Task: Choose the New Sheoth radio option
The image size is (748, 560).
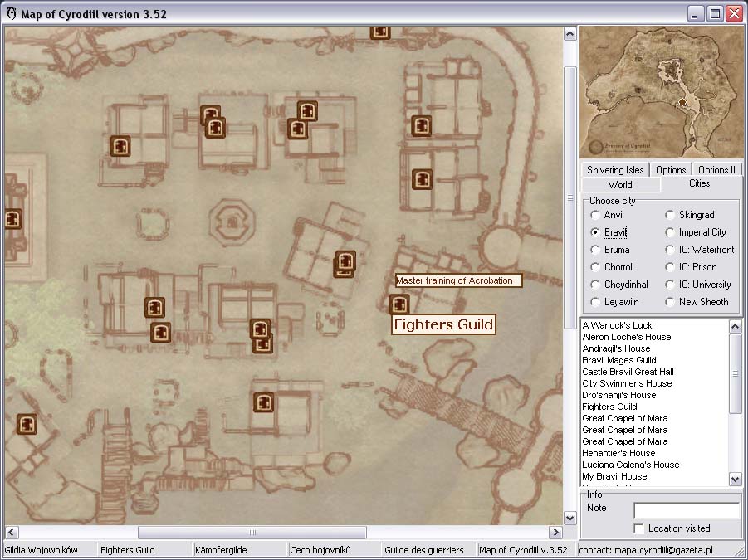Action: click(670, 302)
